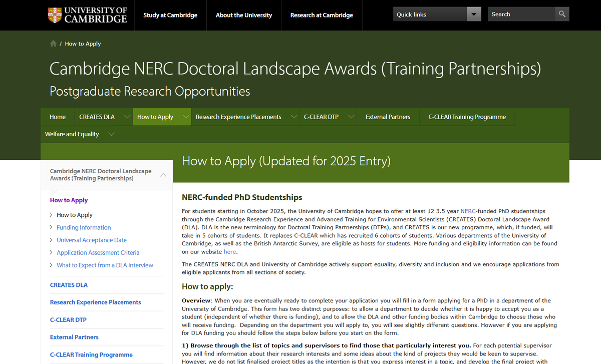Open the External Partners navigation tab
Viewport: 601px width, 364px height.
pos(388,117)
